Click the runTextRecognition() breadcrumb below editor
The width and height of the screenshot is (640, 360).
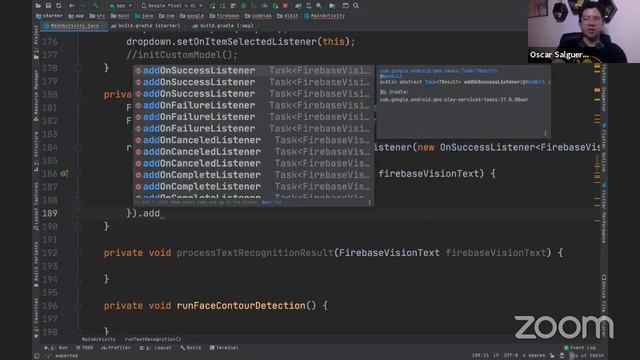153,339
